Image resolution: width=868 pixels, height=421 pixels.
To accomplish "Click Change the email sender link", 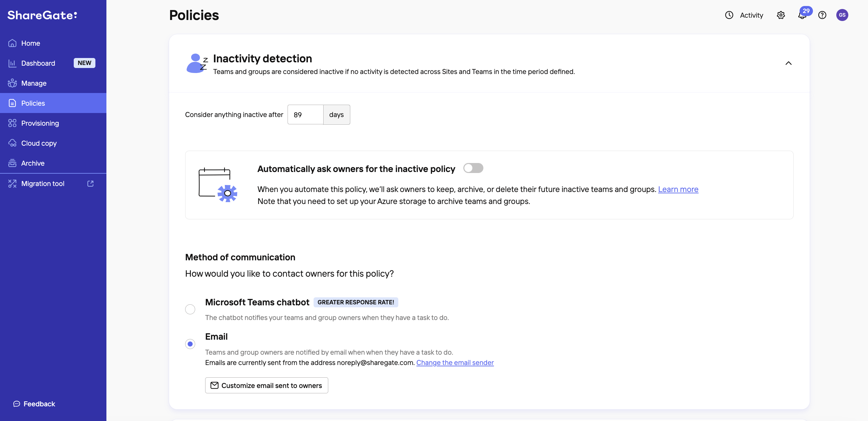I will (x=454, y=363).
